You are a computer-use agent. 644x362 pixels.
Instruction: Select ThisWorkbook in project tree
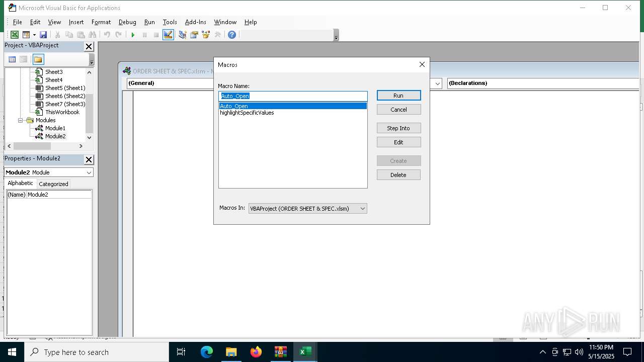pos(62,112)
